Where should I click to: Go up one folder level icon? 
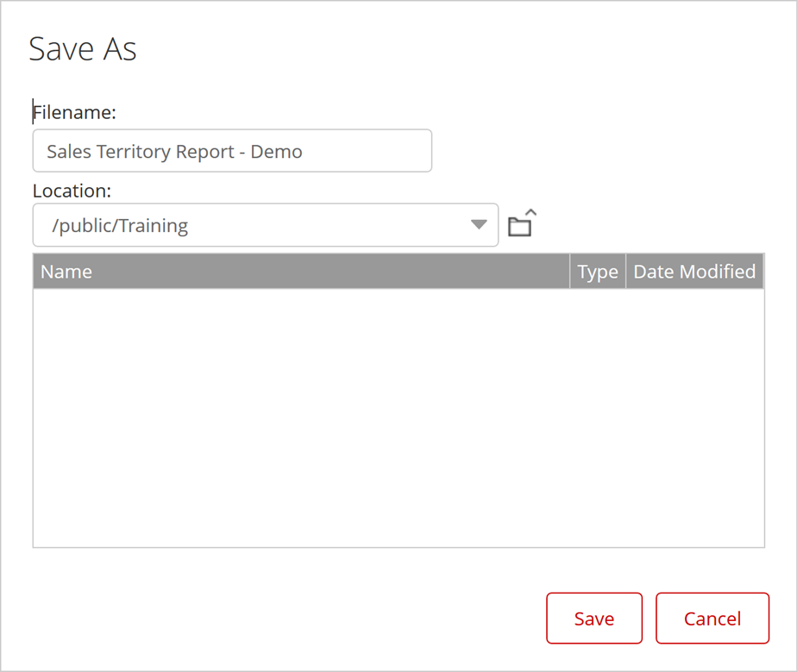coord(521,225)
